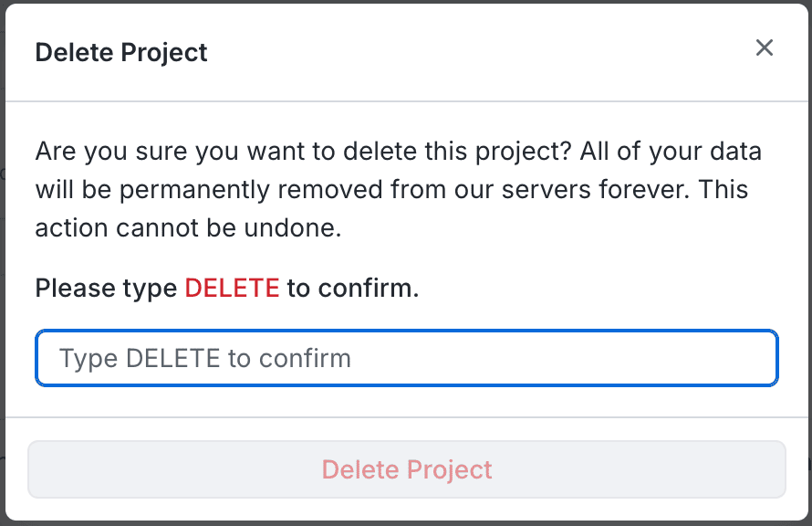Click the red DELETE keyword

pos(232,289)
